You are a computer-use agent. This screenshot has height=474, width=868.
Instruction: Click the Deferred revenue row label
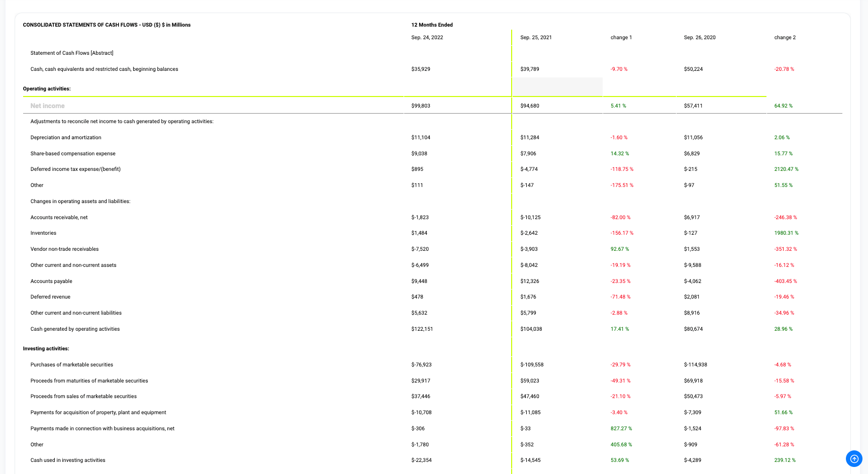point(50,297)
